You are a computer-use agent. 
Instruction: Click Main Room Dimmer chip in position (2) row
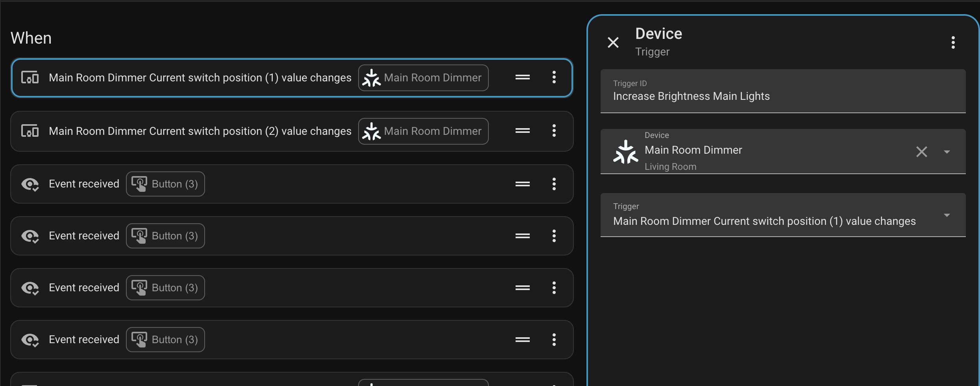[423, 131]
